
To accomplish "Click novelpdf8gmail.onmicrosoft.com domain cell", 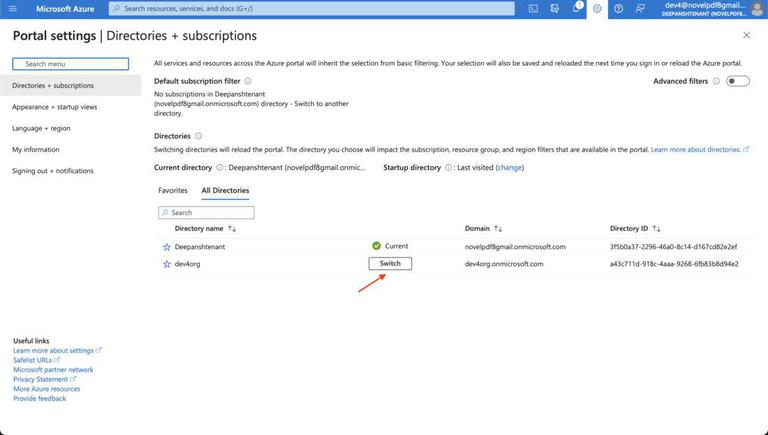I will pyautogui.click(x=515, y=247).
